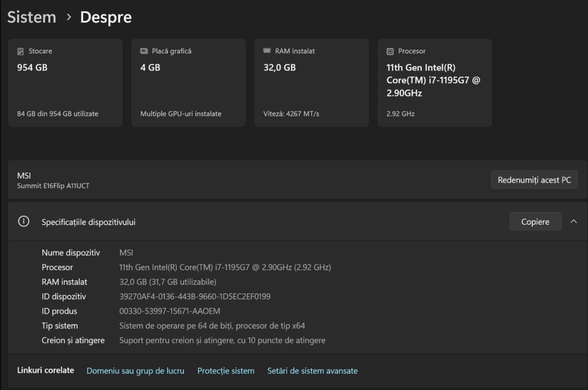Click the Summit E16Flip A11UCT model name
This screenshot has width=588, height=390.
pyautogui.click(x=54, y=186)
